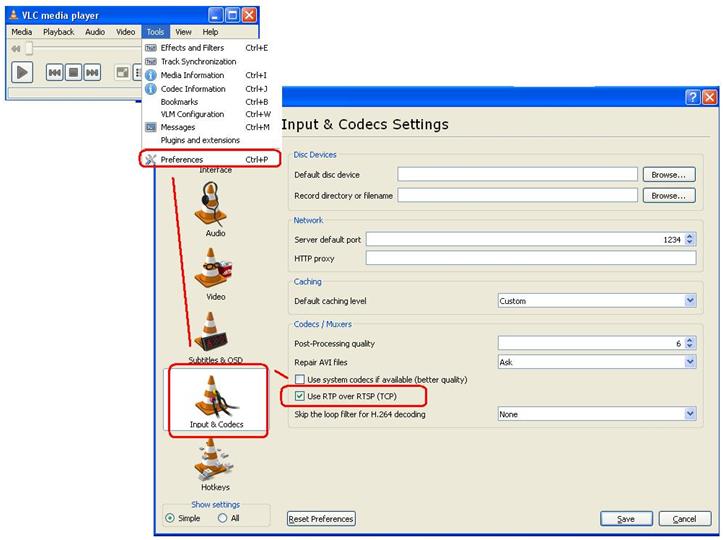
Task: Open the Media menu
Action: [x=21, y=32]
